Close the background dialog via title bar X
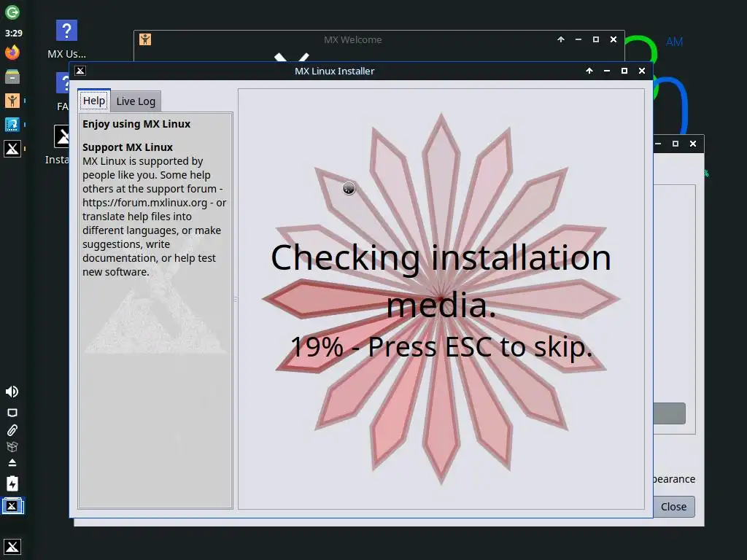Viewport: 747px width, 560px height. point(693,144)
